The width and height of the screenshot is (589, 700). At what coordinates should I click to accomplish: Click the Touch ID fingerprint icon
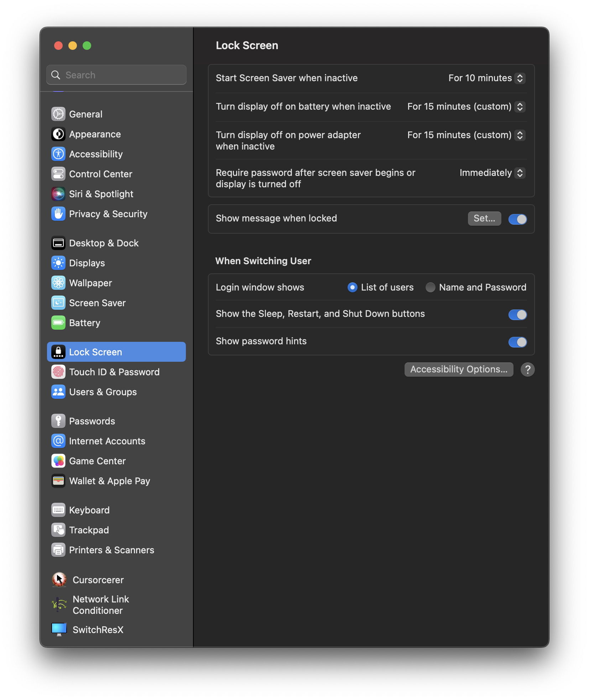tap(58, 372)
